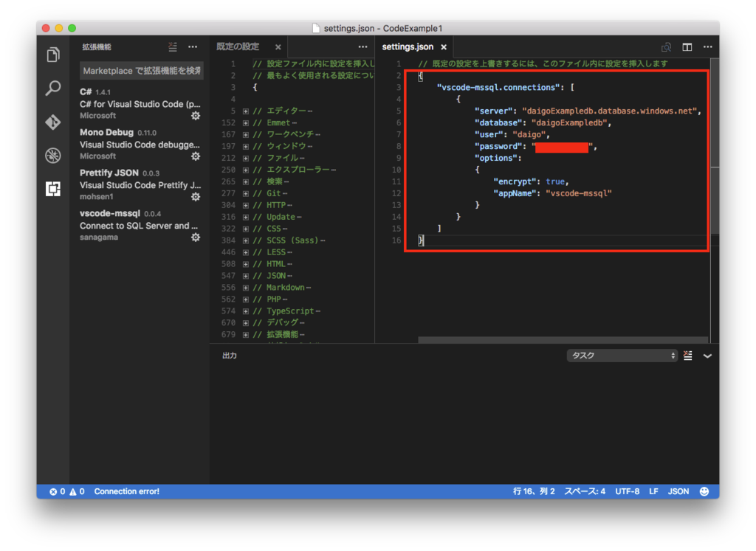756x551 pixels.
Task: Collapse the output panel with the chevron
Action: [707, 356]
